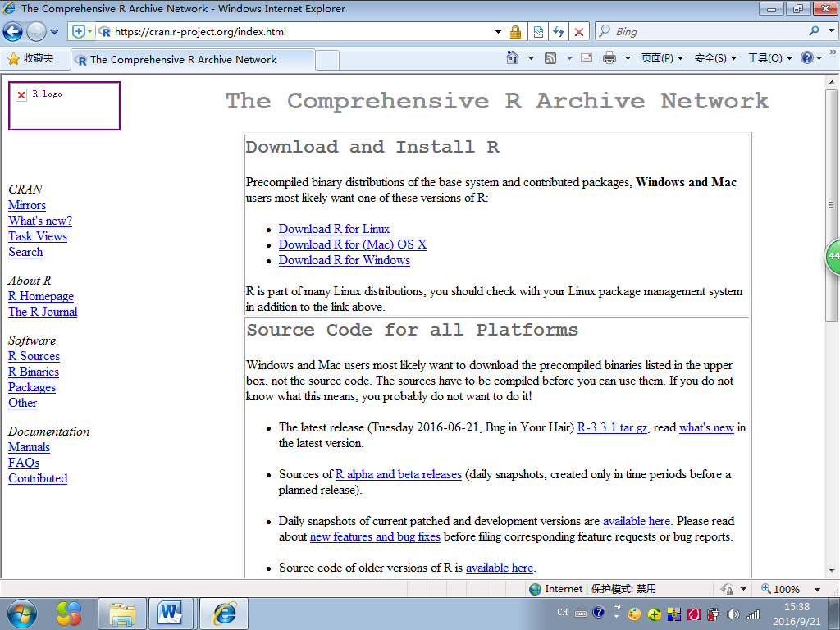Click the Refresh page icon
This screenshot has height=630, width=840.
click(x=559, y=32)
